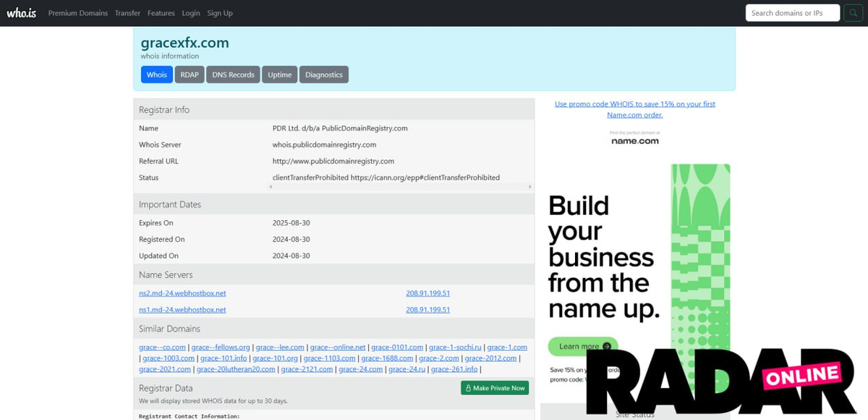Viewport: 868px width, 420px height.
Task: Open similar domain grace--online.net
Action: click(336, 348)
